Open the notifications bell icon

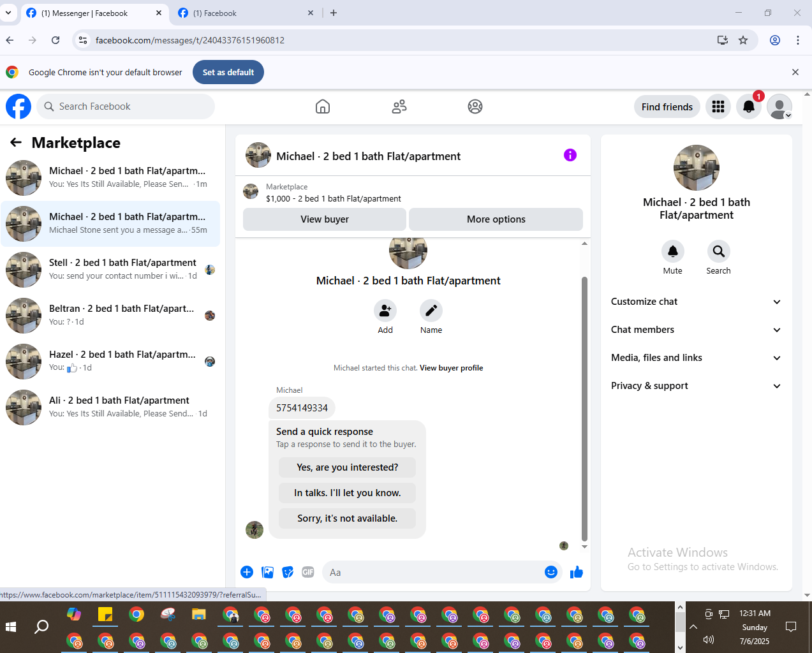(749, 106)
